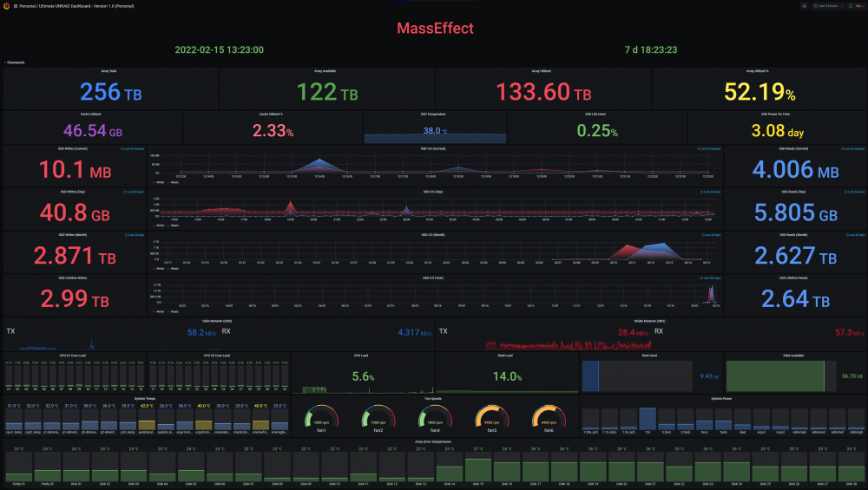Click the 2.64 TB lifetime reads value
Screen dimensions: 868x490
click(x=795, y=299)
